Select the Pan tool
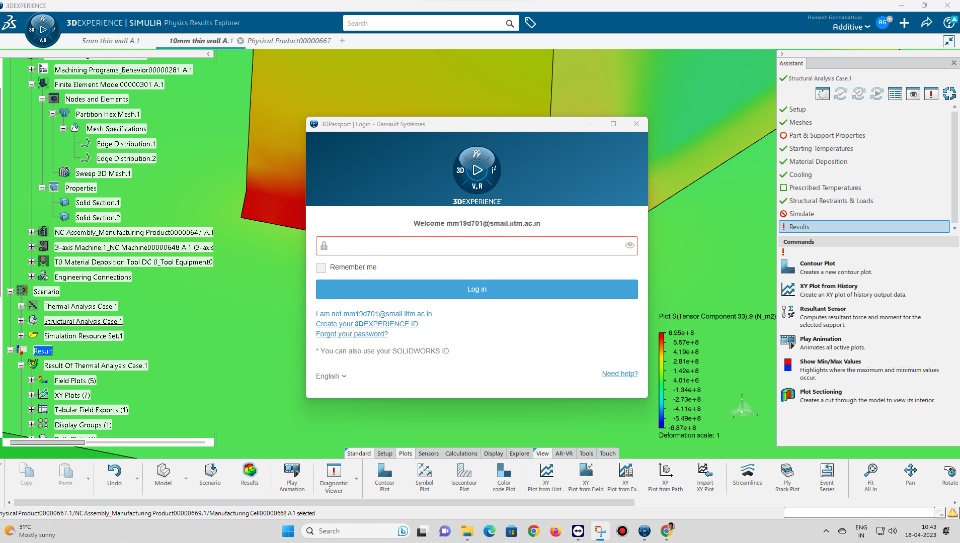 pos(910,470)
